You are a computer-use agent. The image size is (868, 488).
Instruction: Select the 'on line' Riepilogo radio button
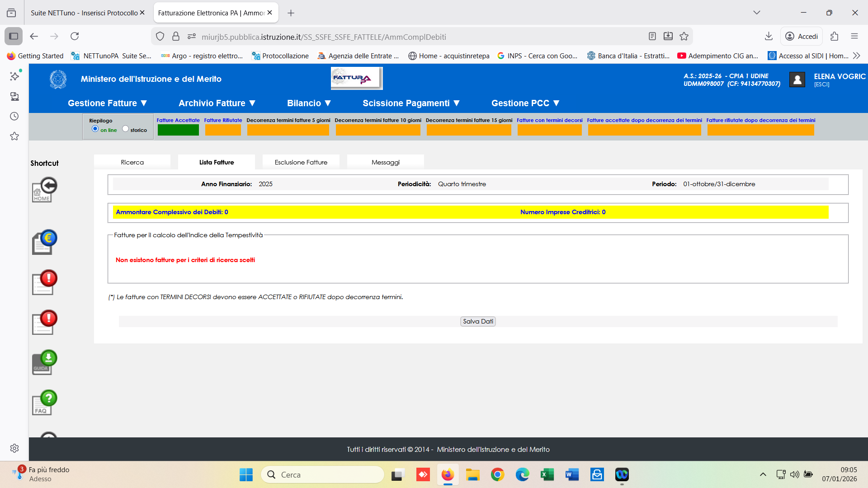(x=95, y=129)
